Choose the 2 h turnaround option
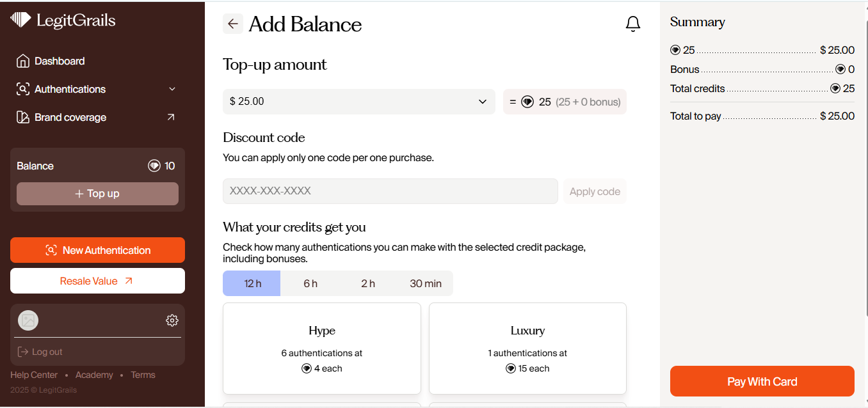 (368, 283)
